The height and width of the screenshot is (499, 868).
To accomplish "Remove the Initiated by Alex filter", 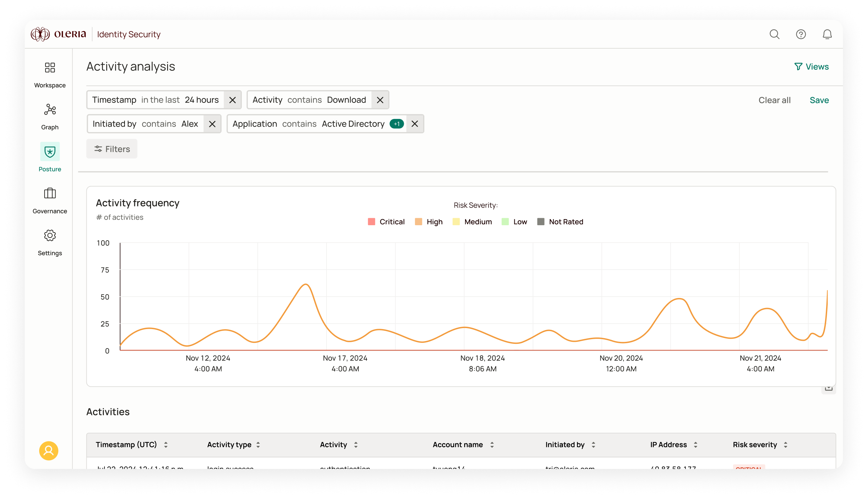I will [x=212, y=124].
